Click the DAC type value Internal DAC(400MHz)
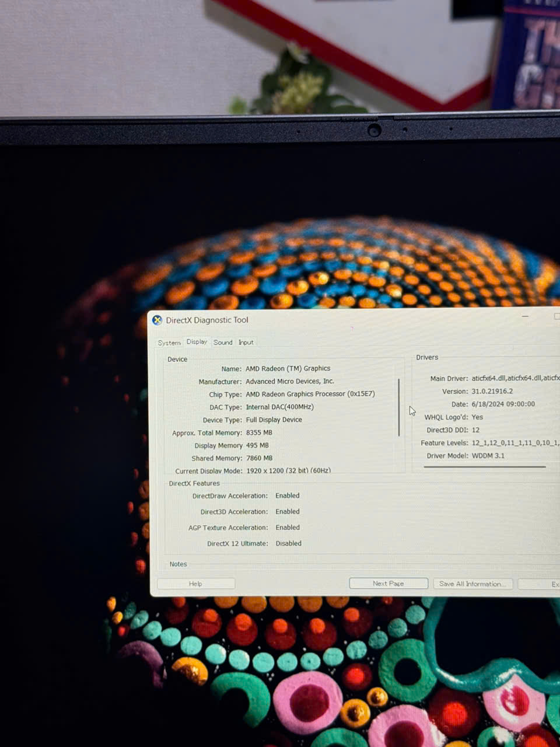The width and height of the screenshot is (560, 747). (279, 407)
